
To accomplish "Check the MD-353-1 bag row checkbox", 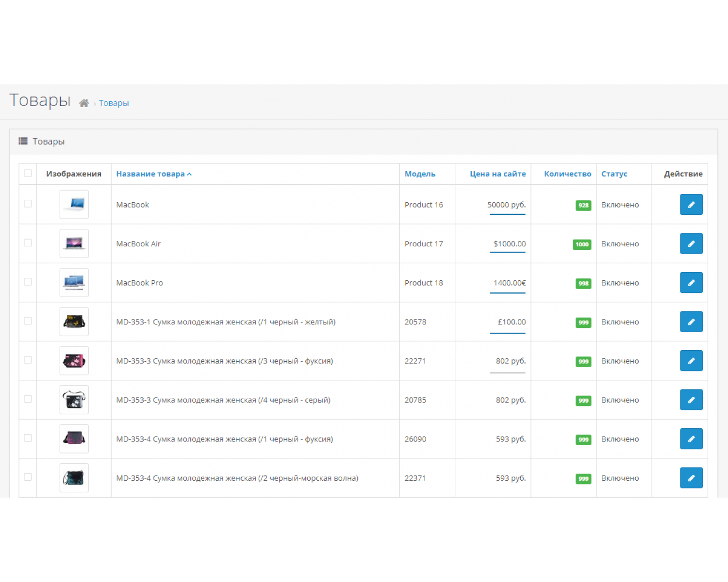I will click(x=28, y=322).
